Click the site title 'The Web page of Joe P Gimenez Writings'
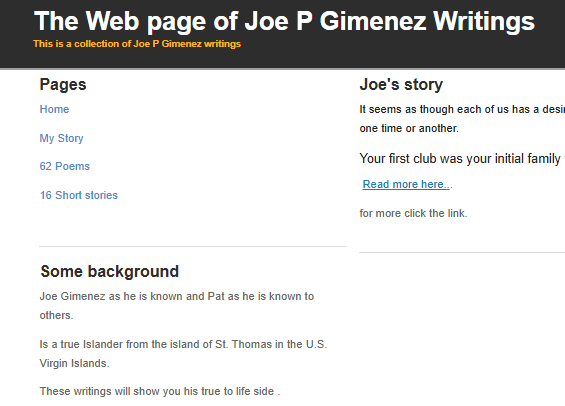This screenshot has width=565, height=406. 284,21
